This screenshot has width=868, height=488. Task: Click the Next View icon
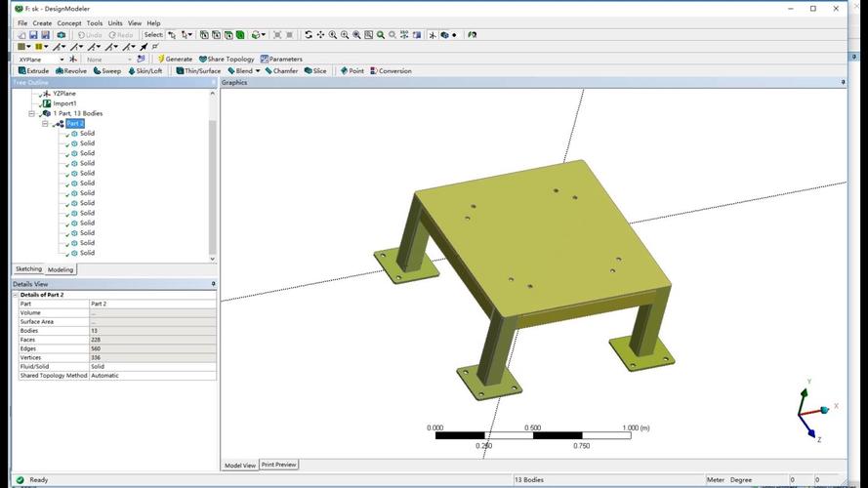click(393, 35)
